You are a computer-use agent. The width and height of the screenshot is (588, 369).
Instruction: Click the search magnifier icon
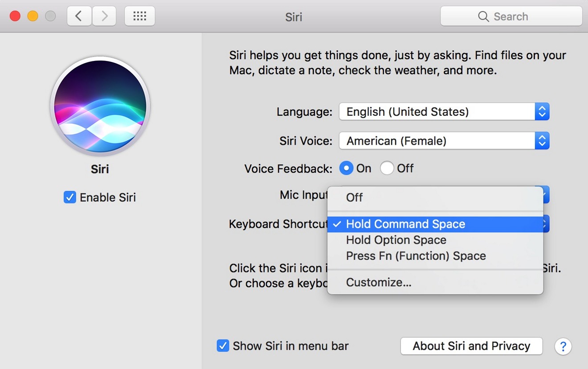coord(483,16)
